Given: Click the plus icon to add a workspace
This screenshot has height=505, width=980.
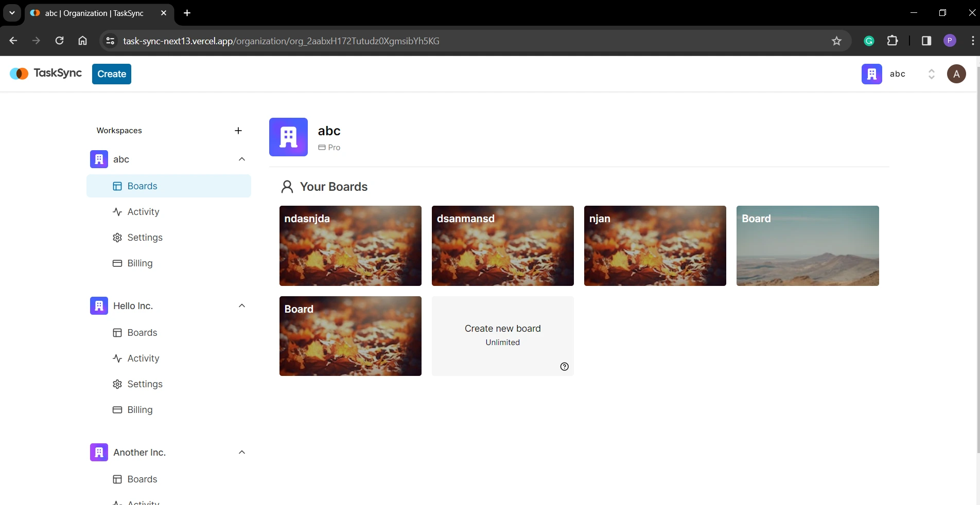Looking at the screenshot, I should [x=238, y=131].
